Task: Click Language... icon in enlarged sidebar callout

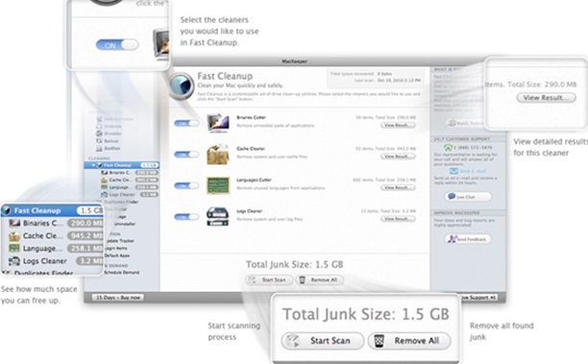Action: [14, 248]
